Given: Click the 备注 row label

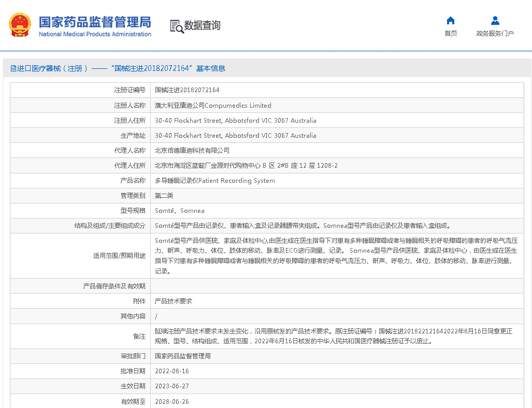Looking at the screenshot, I should pos(139,336).
